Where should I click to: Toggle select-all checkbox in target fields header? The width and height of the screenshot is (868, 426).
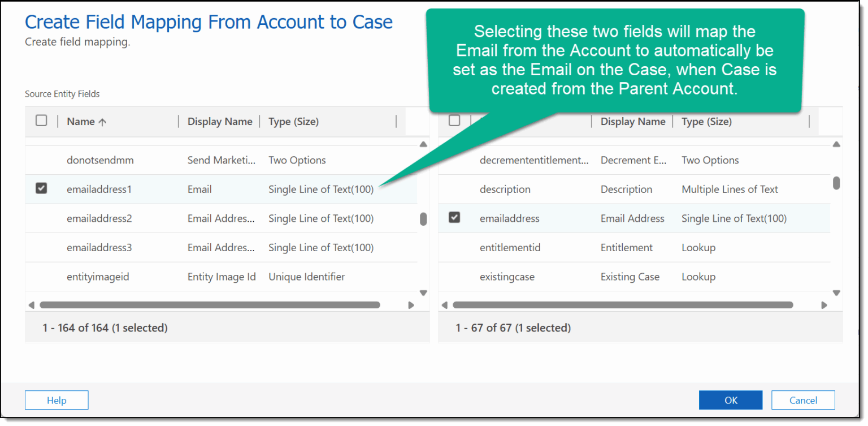point(454,121)
